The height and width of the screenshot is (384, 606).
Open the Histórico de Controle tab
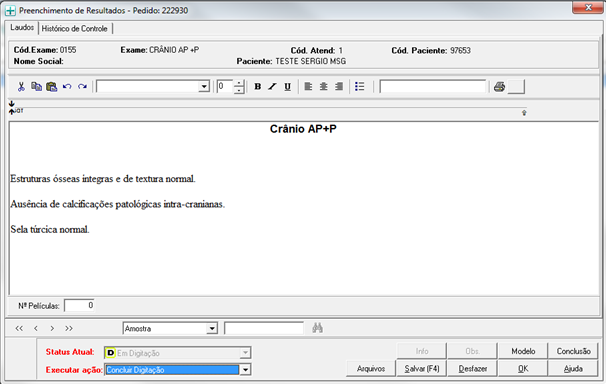[x=75, y=29]
